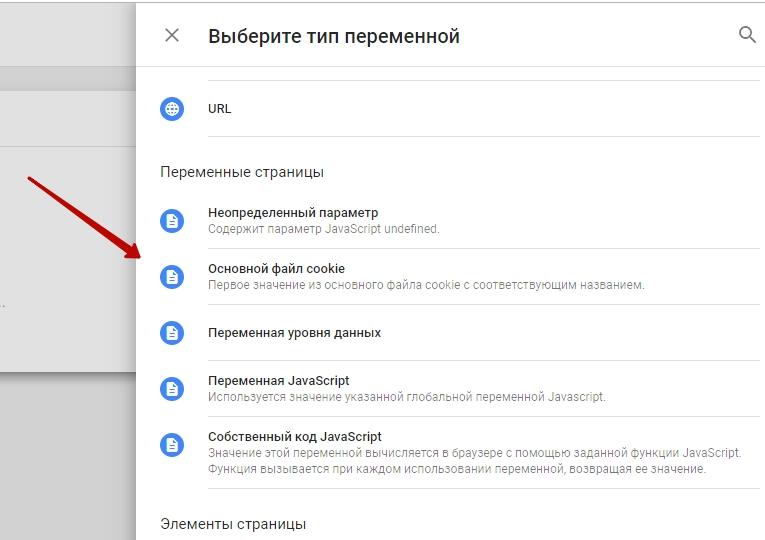The image size is (765, 540).
Task: Click description 'Содержит параметр JavaScript undefined'
Action: [x=323, y=229]
